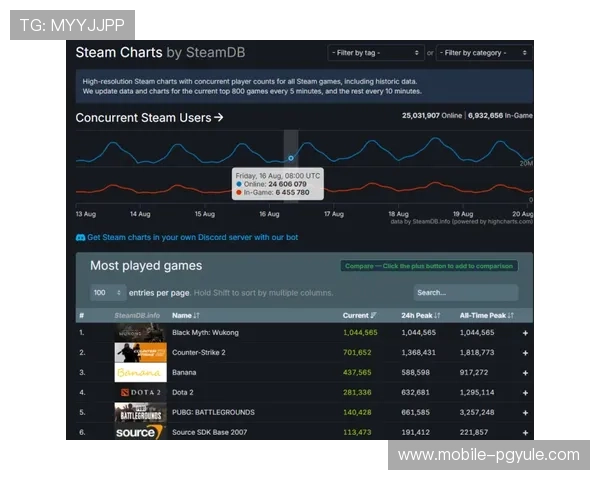Viewport: 600px width, 480px height.
Task: Open the Filter by tag dropdown
Action: tap(375, 53)
